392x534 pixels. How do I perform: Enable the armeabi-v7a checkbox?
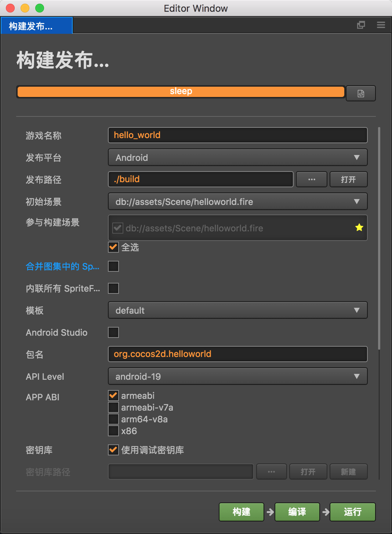[113, 407]
